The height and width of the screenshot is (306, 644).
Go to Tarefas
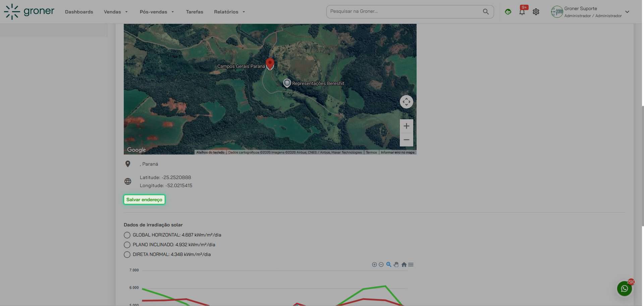[x=195, y=12]
